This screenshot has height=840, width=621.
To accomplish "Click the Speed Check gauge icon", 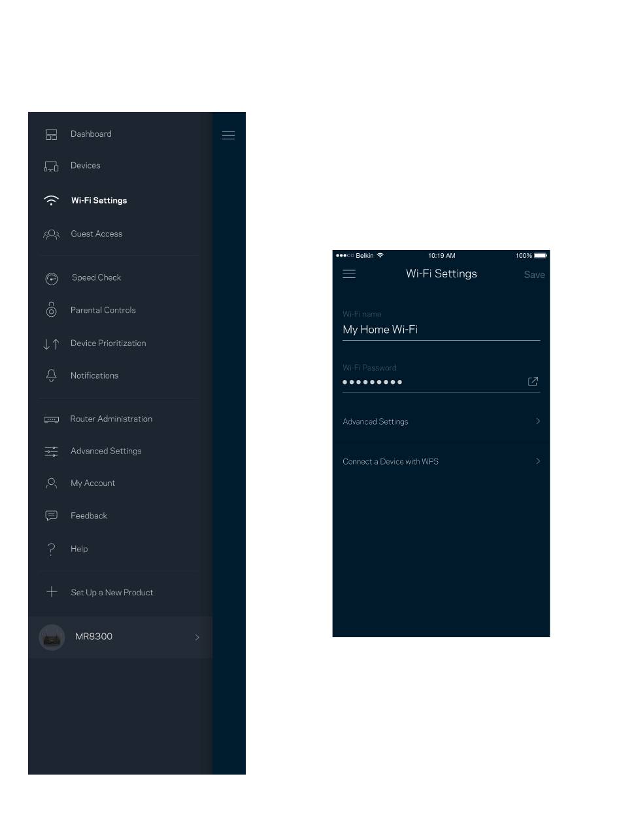I will coord(51,278).
